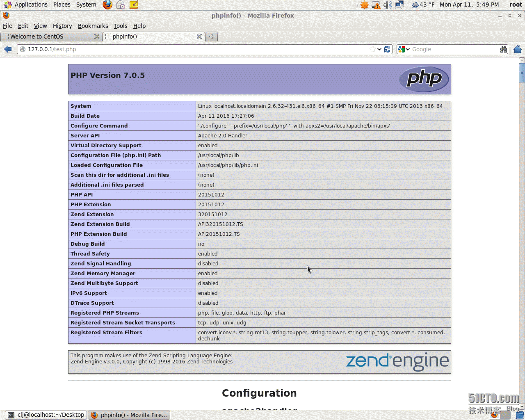Switch to the Welcome to CentOS tab

(51, 37)
